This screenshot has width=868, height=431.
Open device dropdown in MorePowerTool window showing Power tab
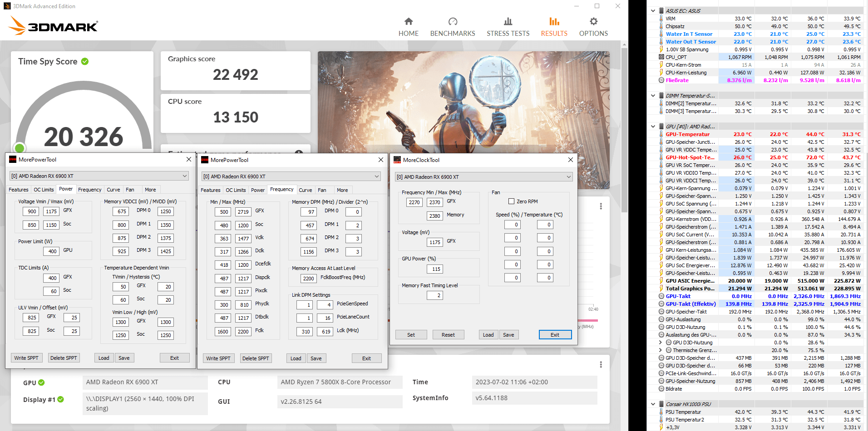click(99, 176)
